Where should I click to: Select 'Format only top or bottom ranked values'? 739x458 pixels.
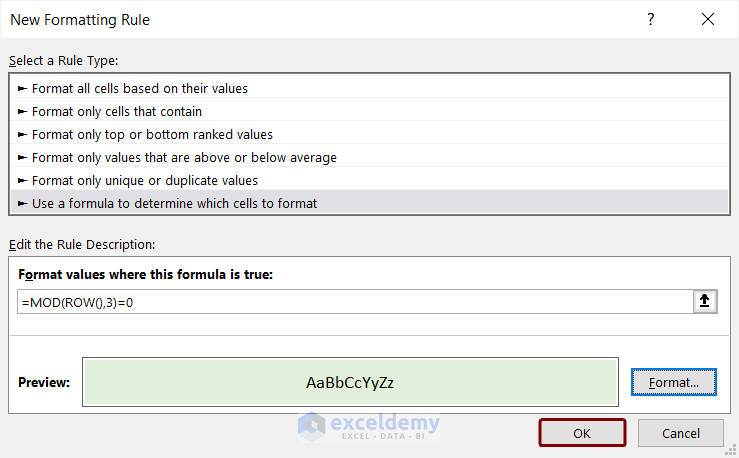coord(152,134)
